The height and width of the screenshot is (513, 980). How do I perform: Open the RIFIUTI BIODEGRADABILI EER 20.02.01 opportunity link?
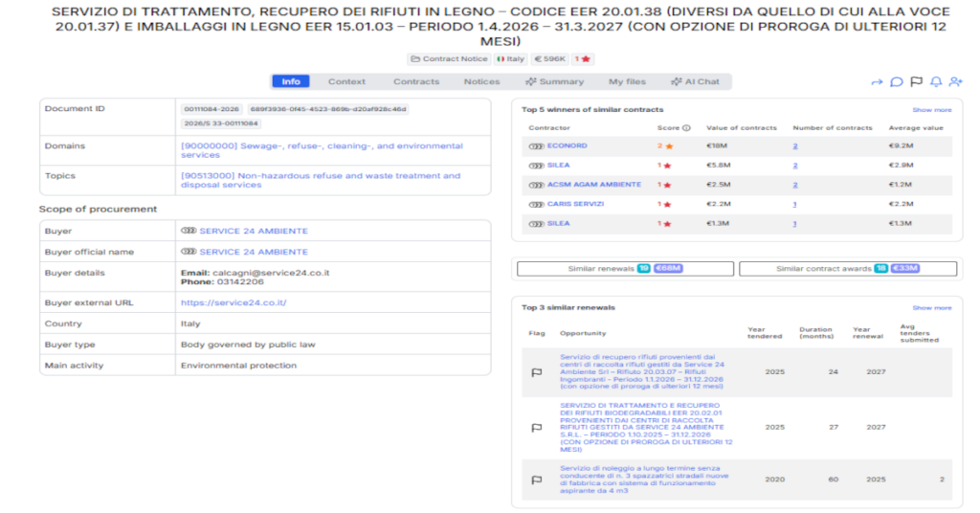click(x=646, y=428)
